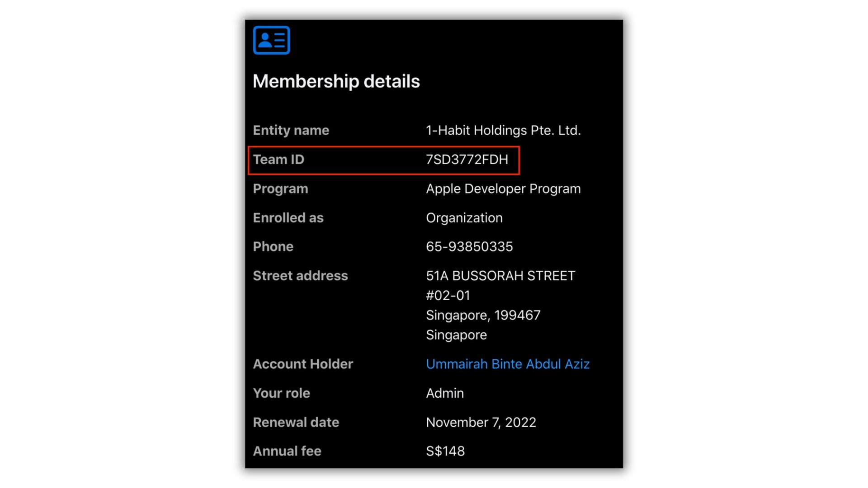Click the Entity name label
The image size is (868, 488).
pos(291,130)
